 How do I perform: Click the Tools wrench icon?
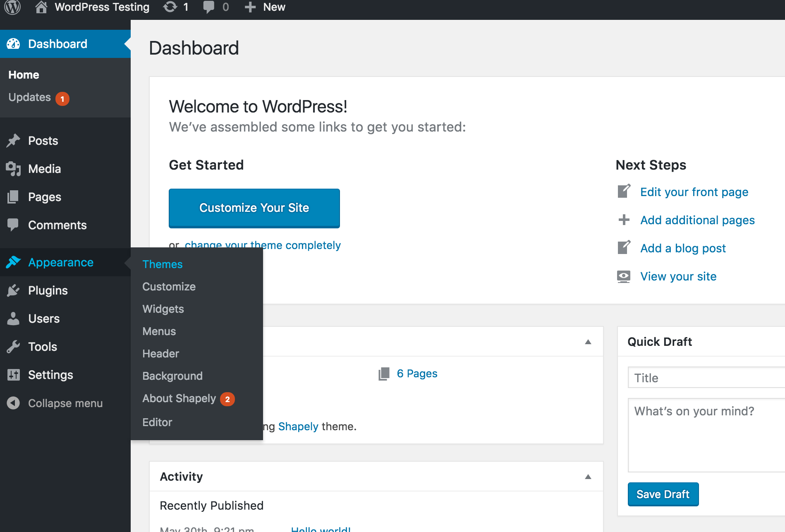(x=13, y=347)
